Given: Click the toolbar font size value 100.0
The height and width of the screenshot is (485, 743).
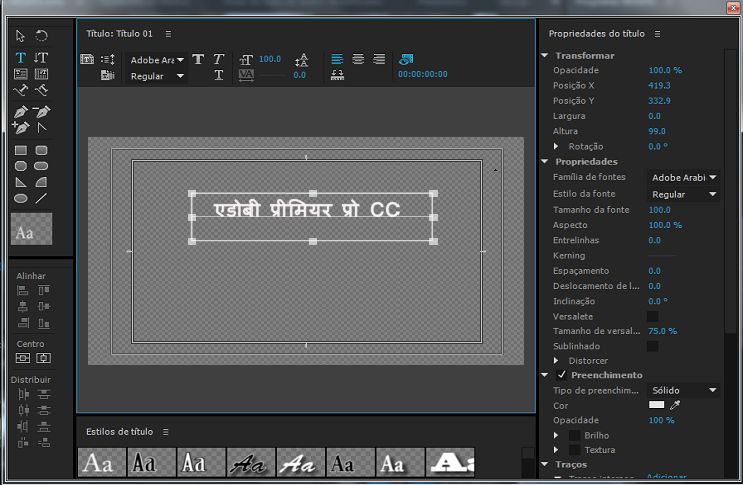Looking at the screenshot, I should [x=270, y=59].
